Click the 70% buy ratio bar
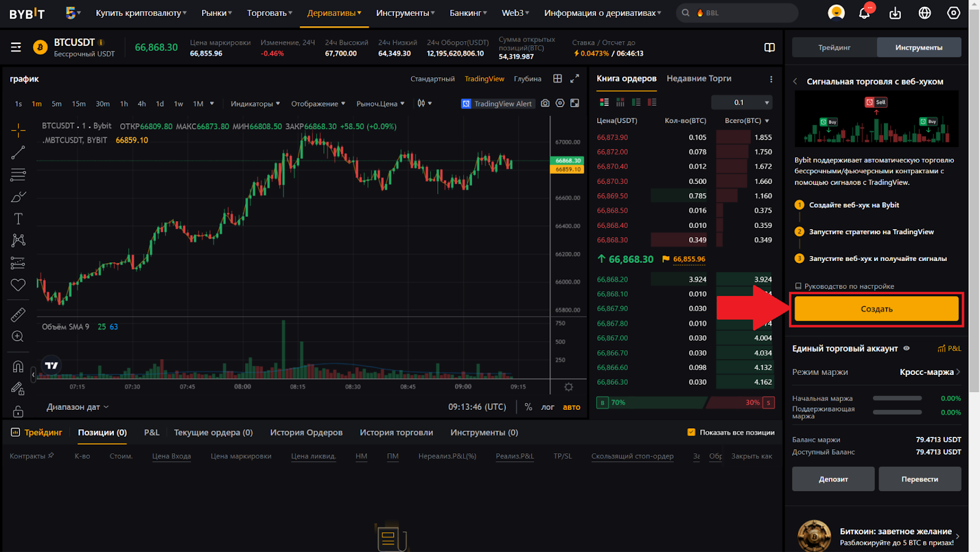This screenshot has height=552, width=980. 651,403
